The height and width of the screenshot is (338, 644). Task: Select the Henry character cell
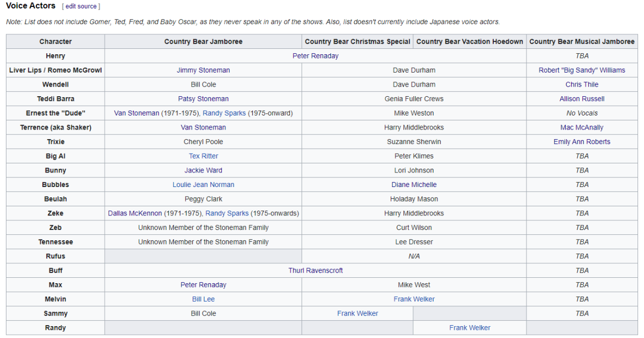[55, 56]
